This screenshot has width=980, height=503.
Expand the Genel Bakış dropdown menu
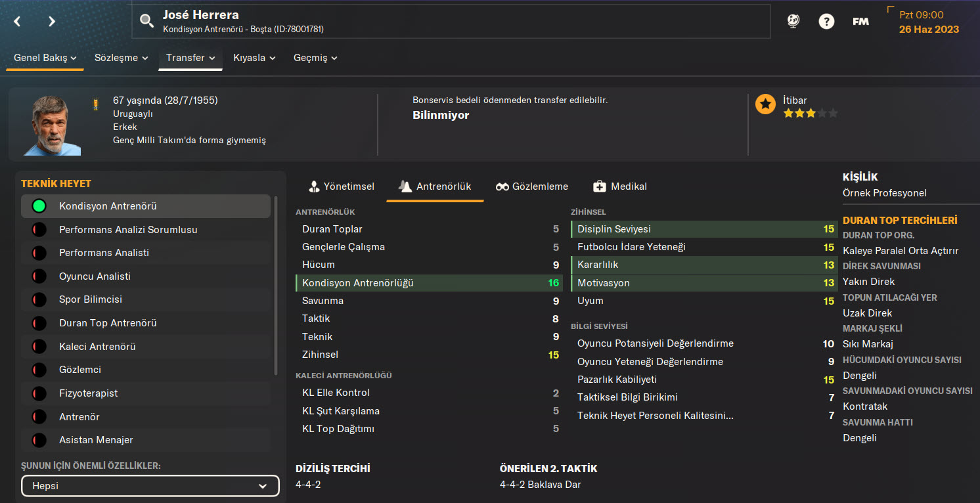45,58
